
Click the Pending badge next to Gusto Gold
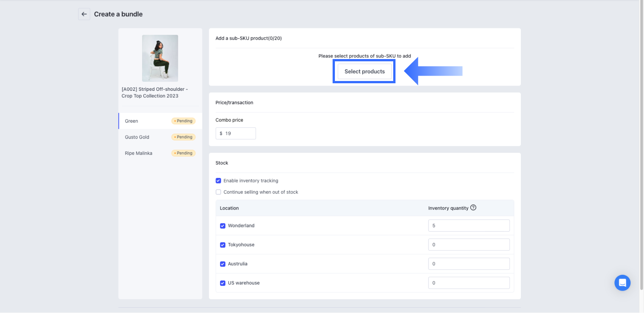point(183,137)
